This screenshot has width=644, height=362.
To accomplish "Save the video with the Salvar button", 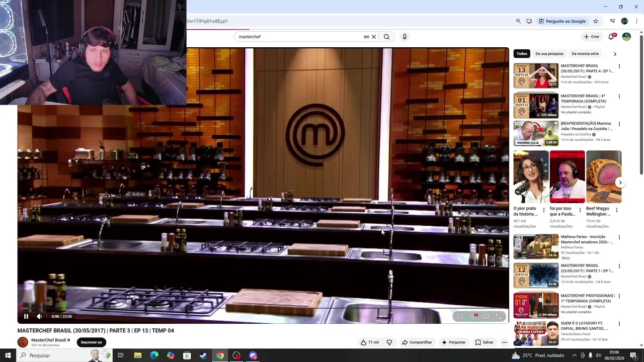I will [x=485, y=342].
